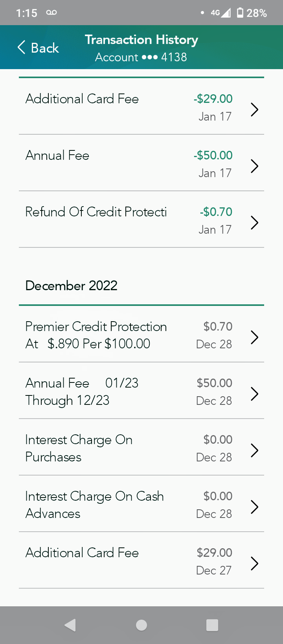The height and width of the screenshot is (644, 283).
Task: Select Interest Charge On Purchases entry
Action: (x=79, y=448)
